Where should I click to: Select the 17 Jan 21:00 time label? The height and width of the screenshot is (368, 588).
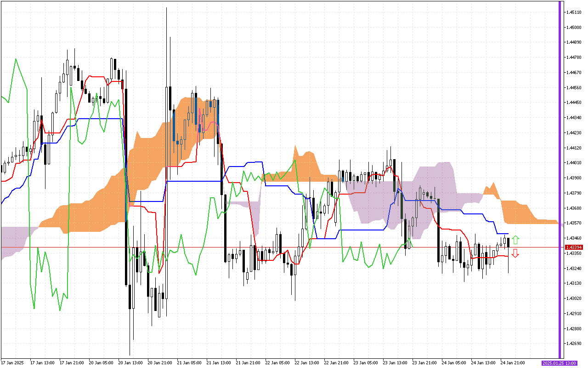(x=71, y=363)
